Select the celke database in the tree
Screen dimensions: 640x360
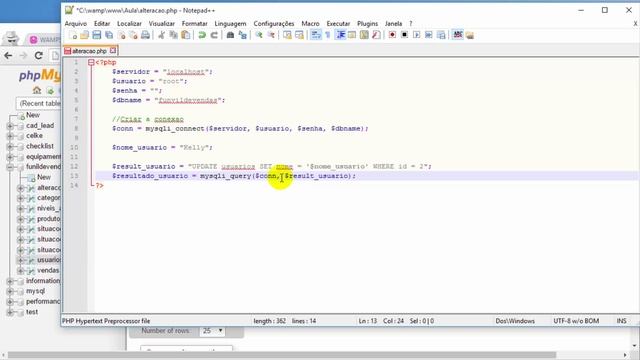[34, 136]
